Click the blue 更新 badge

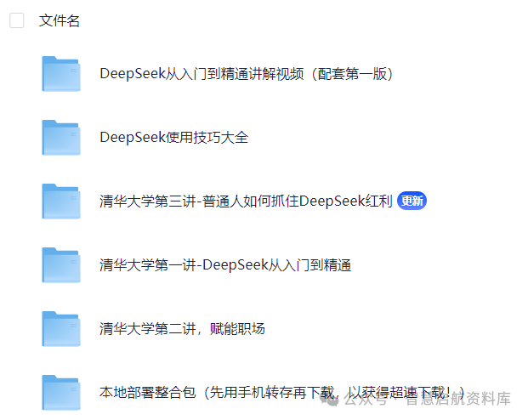pos(412,201)
